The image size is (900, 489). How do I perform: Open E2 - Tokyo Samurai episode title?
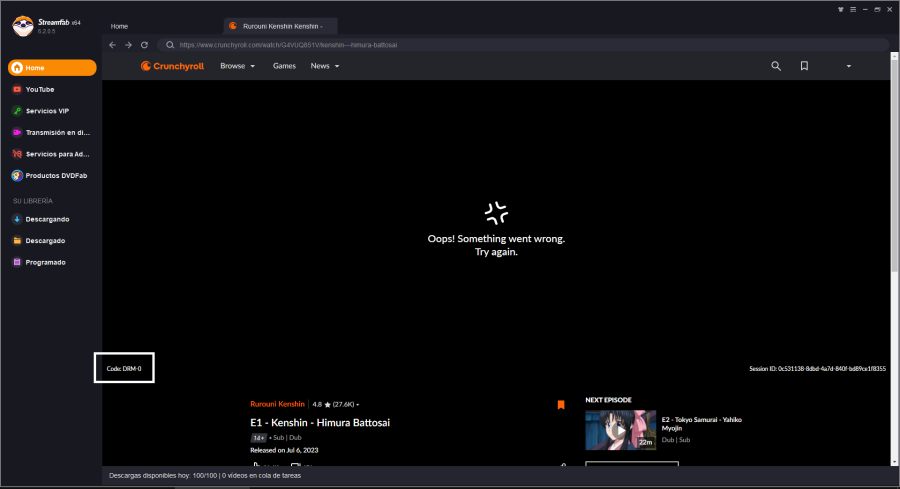(701, 424)
